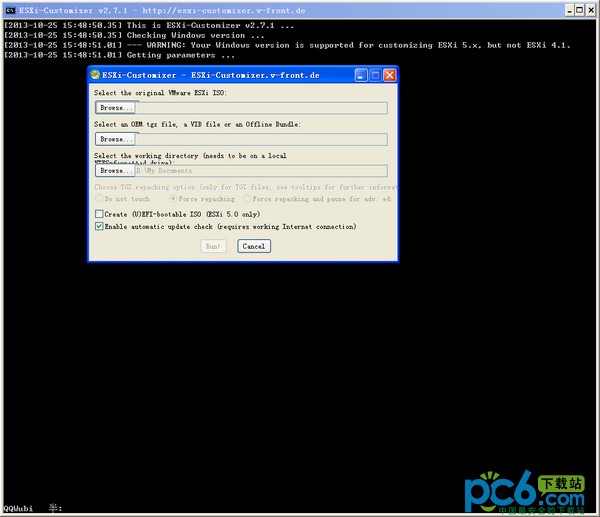Open the console window system menu icon
The image size is (600, 517).
[x=10, y=10]
